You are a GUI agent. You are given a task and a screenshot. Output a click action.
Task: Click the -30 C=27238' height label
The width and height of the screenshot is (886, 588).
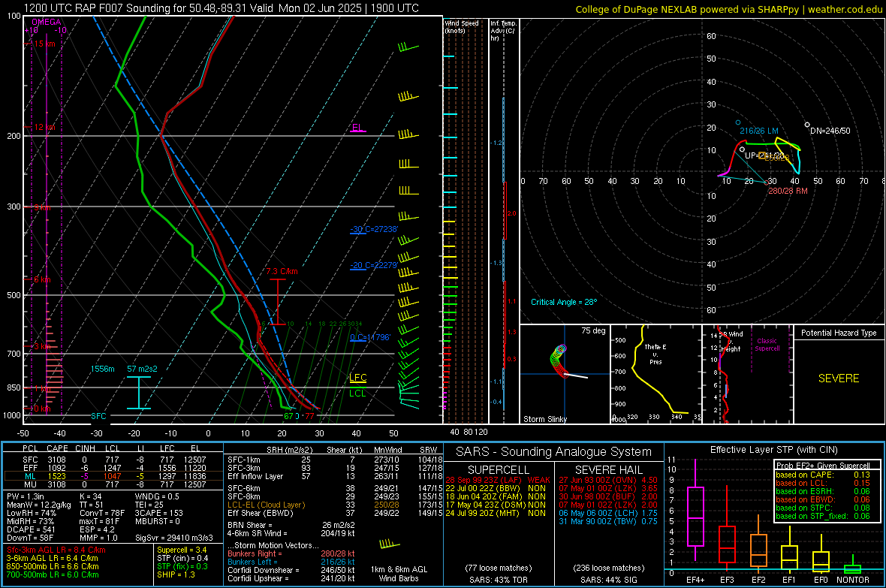[x=374, y=230]
